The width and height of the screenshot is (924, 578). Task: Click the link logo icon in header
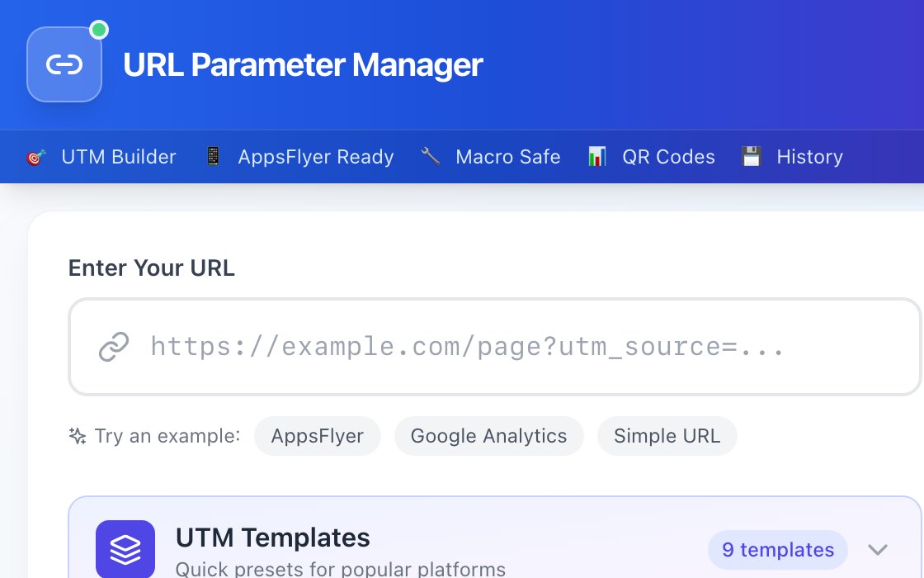coord(64,64)
